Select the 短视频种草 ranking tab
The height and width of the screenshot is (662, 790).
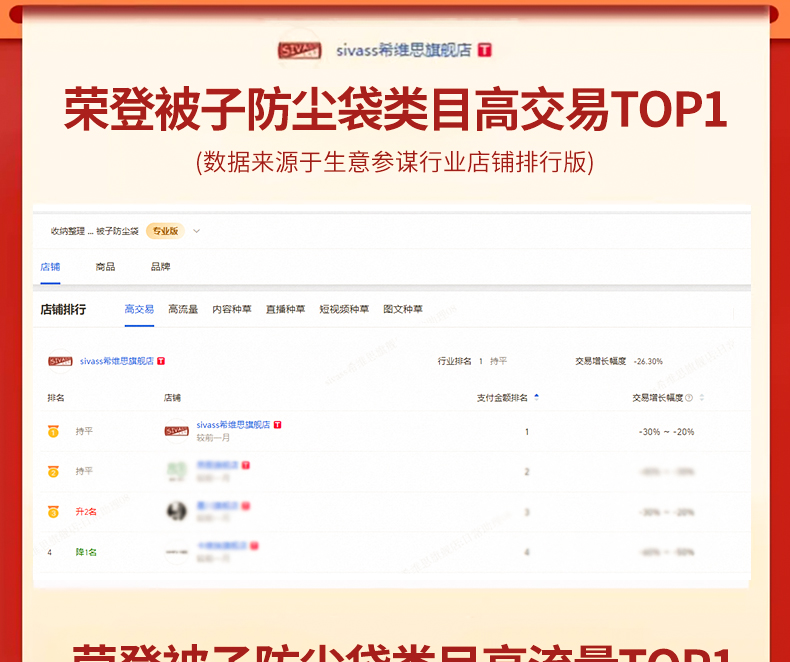pyautogui.click(x=344, y=309)
